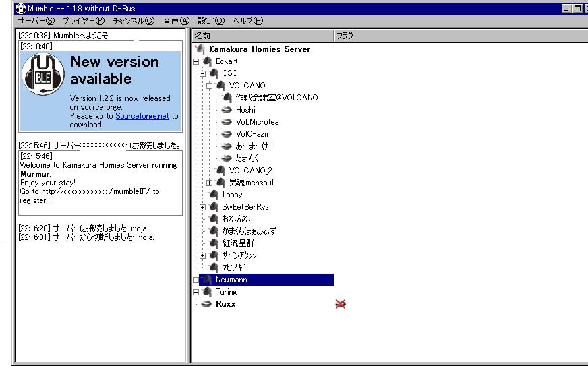Click the CSO channel icon
This screenshot has width=588, height=366.
point(214,73)
